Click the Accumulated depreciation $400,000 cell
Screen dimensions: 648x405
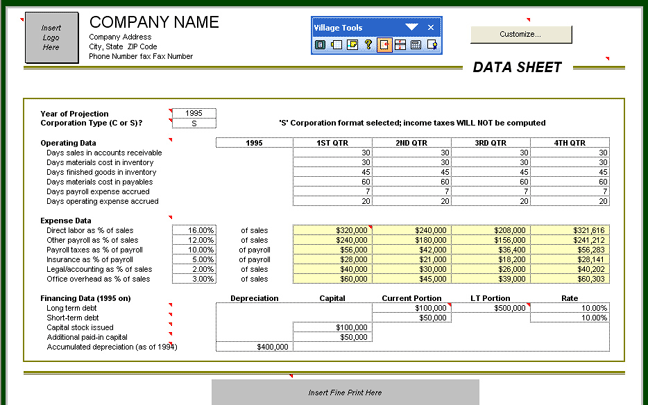coord(254,346)
